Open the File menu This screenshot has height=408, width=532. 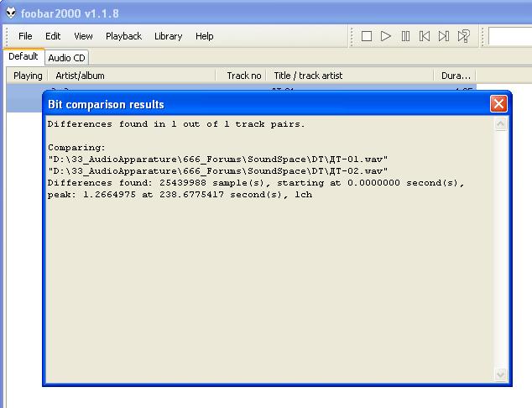(25, 36)
